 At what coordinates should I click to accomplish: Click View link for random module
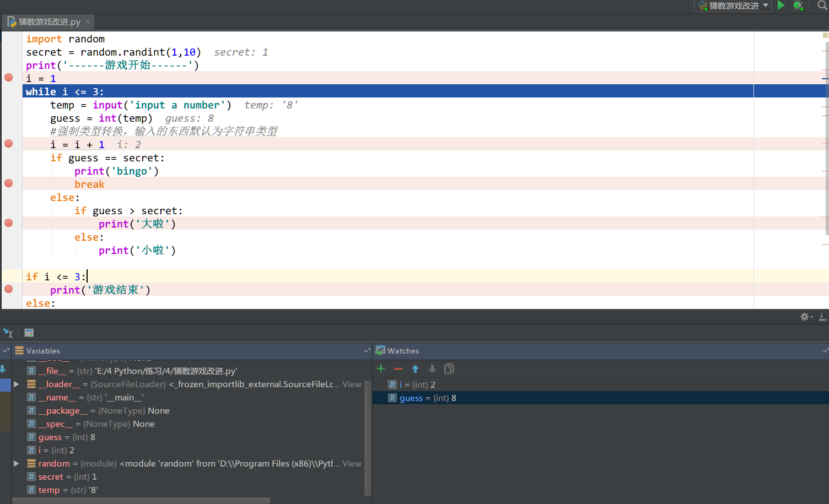[x=352, y=463]
